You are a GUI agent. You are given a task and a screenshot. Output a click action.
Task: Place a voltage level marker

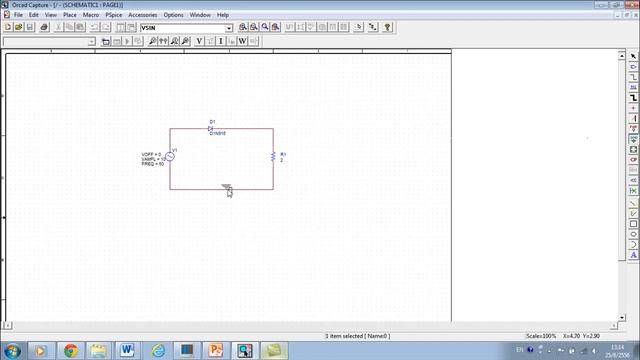pos(152,41)
